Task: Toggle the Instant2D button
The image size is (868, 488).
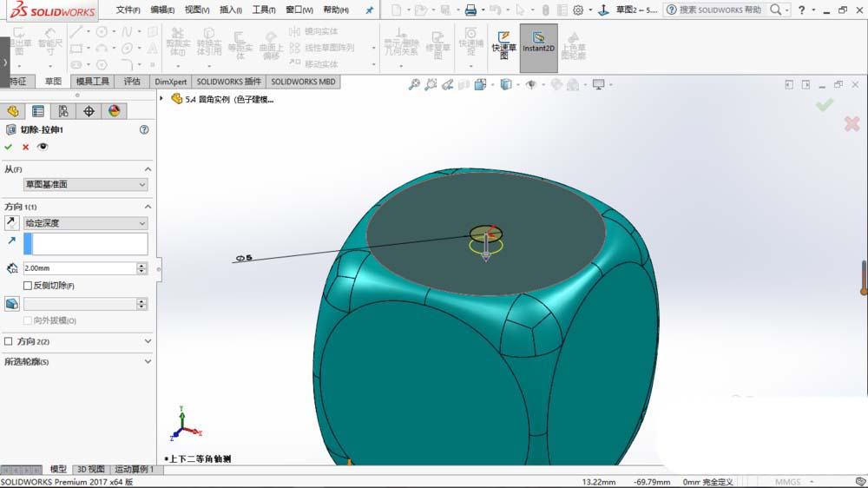Action: pyautogui.click(x=538, y=48)
